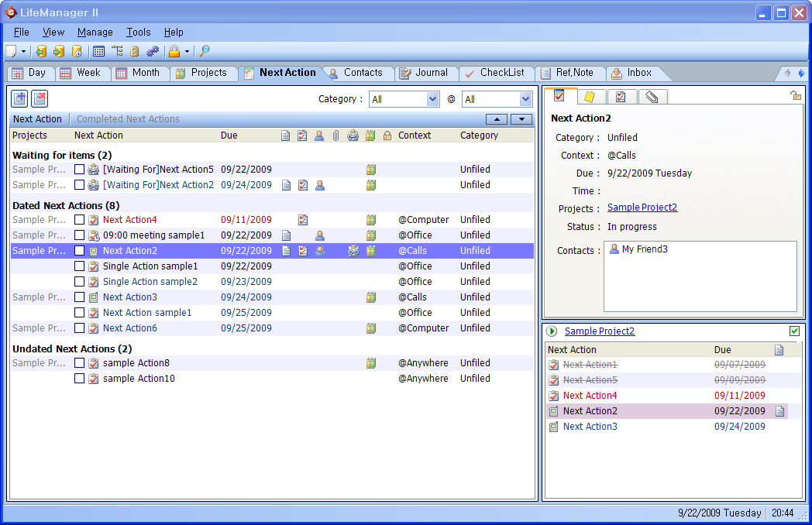Show Completed Next Actions list
812x525 pixels.
pyautogui.click(x=128, y=119)
